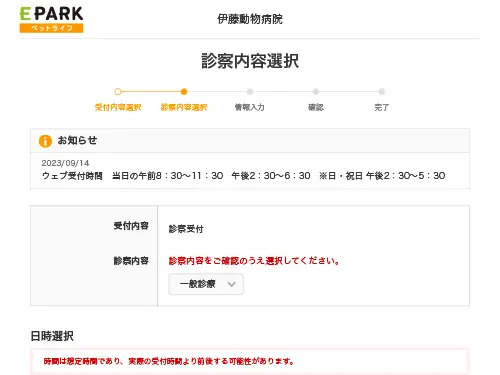Click the 確認 step label
The height and width of the screenshot is (375, 500).
click(x=316, y=107)
